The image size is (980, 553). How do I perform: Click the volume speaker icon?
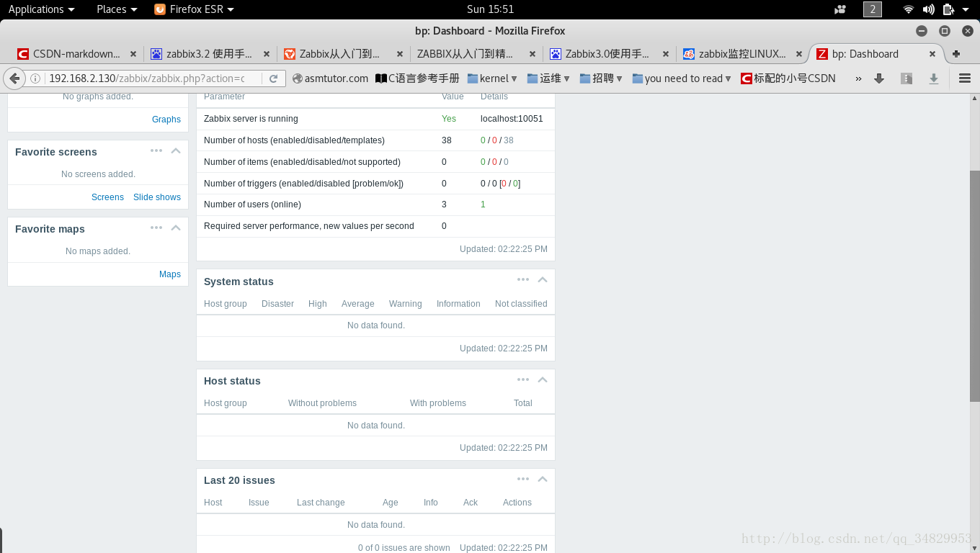(929, 9)
